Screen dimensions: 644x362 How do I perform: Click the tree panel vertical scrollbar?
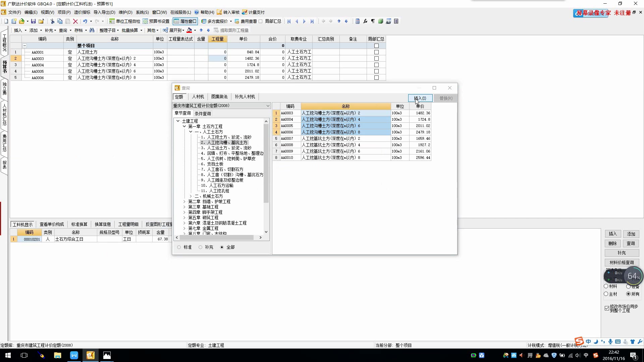pyautogui.click(x=266, y=164)
